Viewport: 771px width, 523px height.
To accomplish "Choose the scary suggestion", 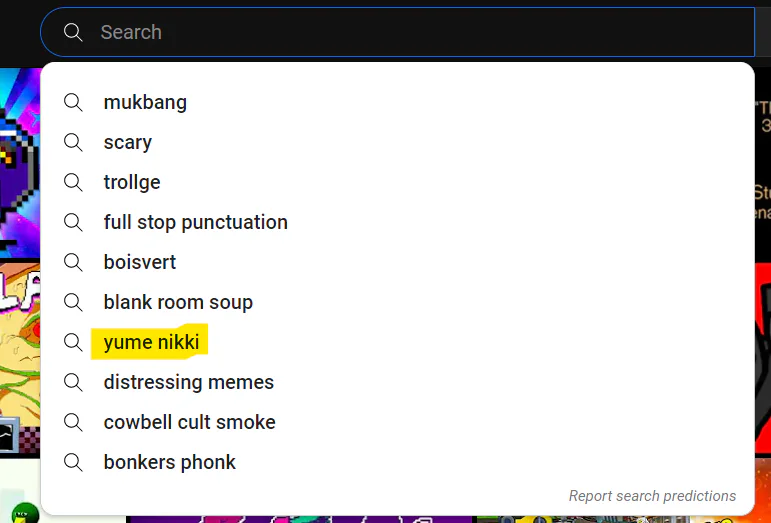I will 128,142.
